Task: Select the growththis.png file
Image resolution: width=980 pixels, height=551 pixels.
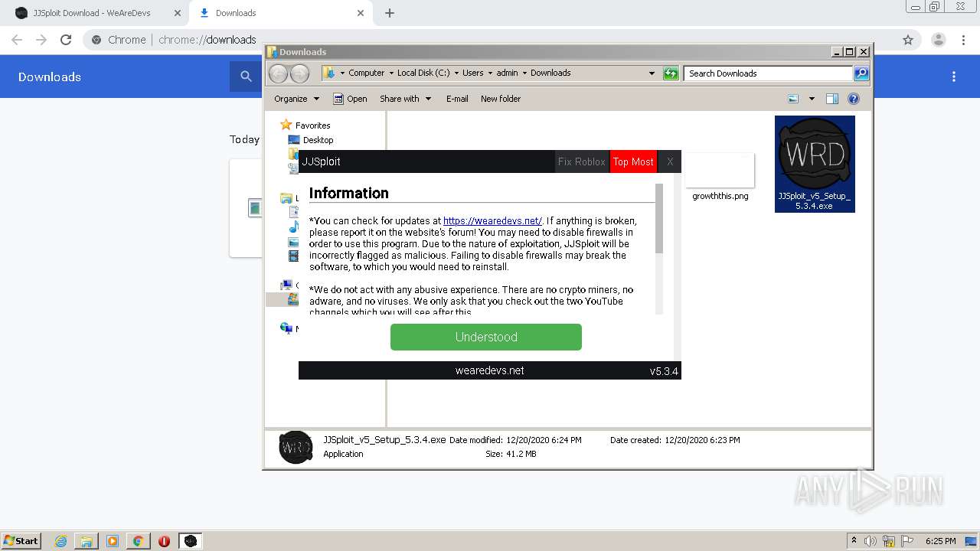Action: pyautogui.click(x=720, y=176)
